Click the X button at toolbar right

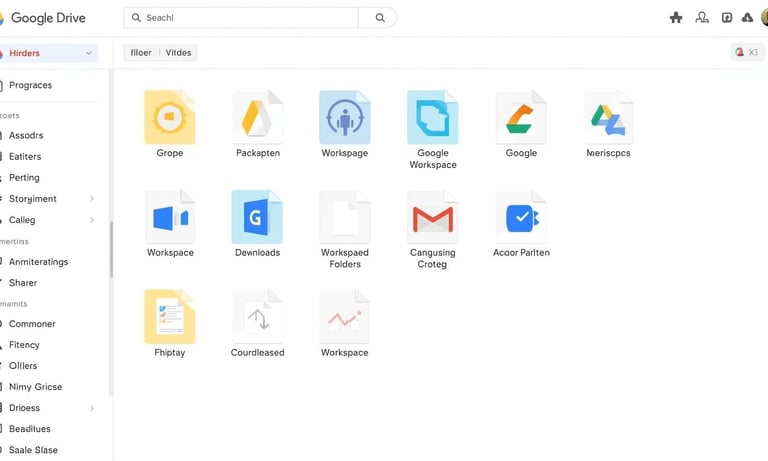753,52
